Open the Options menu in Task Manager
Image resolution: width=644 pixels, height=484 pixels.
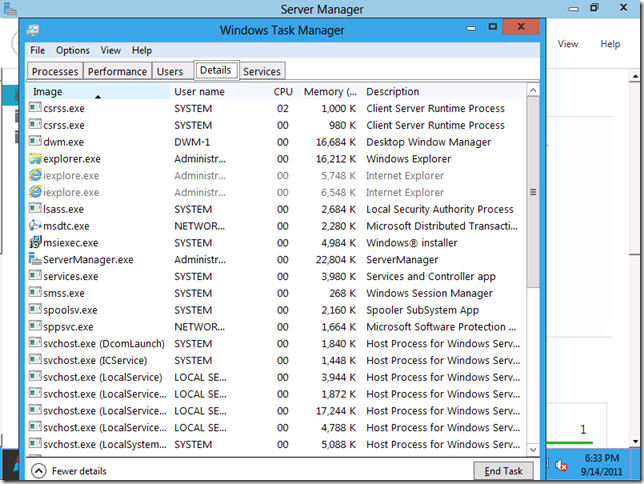(73, 50)
